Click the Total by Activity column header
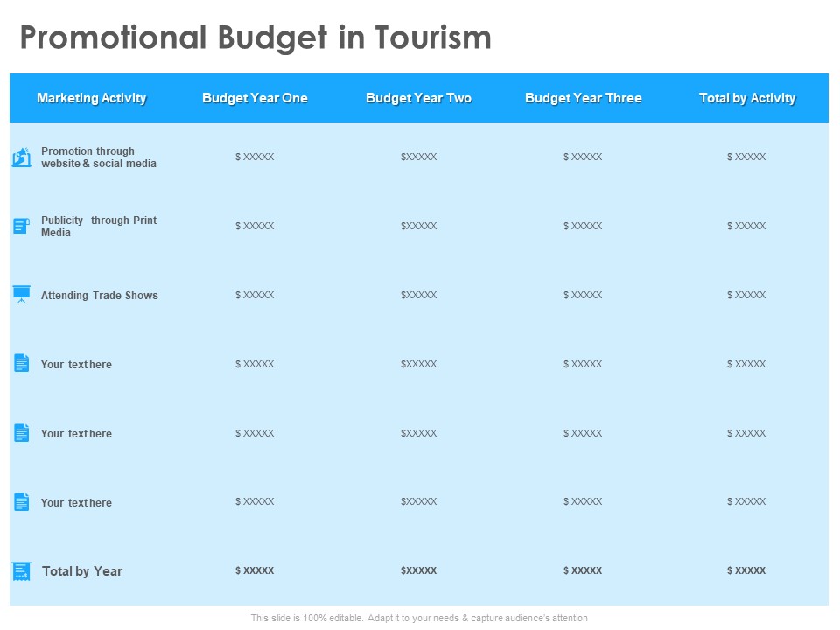Image resolution: width=840 pixels, height=630 pixels. coord(747,98)
